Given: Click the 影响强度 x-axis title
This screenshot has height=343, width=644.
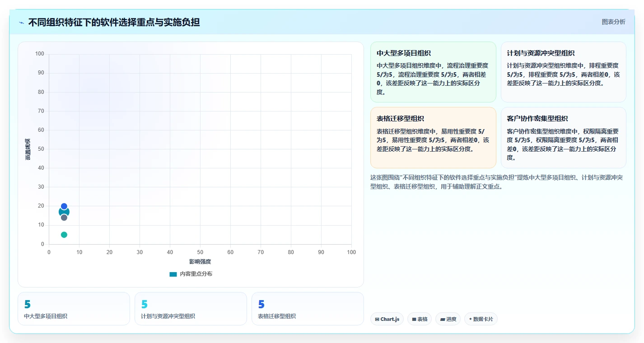Looking at the screenshot, I should tap(200, 262).
